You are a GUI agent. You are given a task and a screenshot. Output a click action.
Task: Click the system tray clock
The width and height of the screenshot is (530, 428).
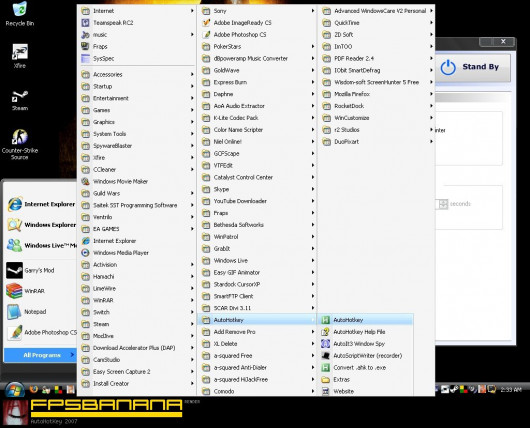pyautogui.click(x=511, y=390)
